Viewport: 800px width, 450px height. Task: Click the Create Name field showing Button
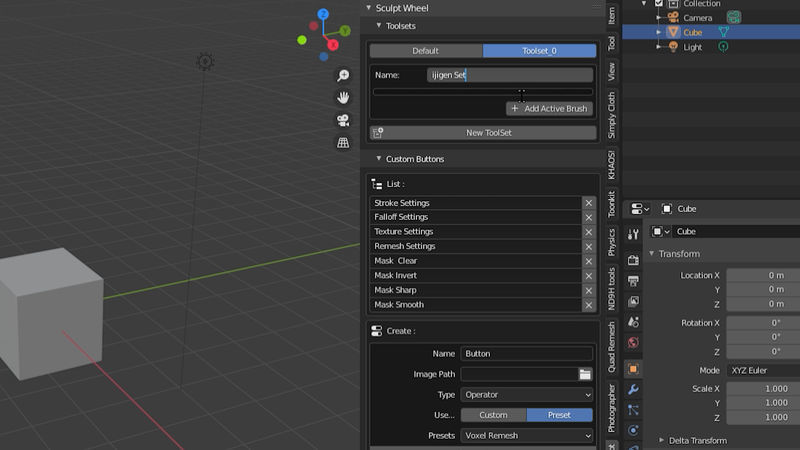(527, 354)
